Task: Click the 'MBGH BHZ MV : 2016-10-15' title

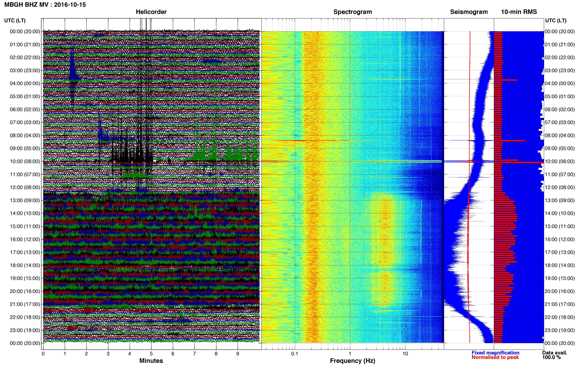Action: tap(45, 5)
